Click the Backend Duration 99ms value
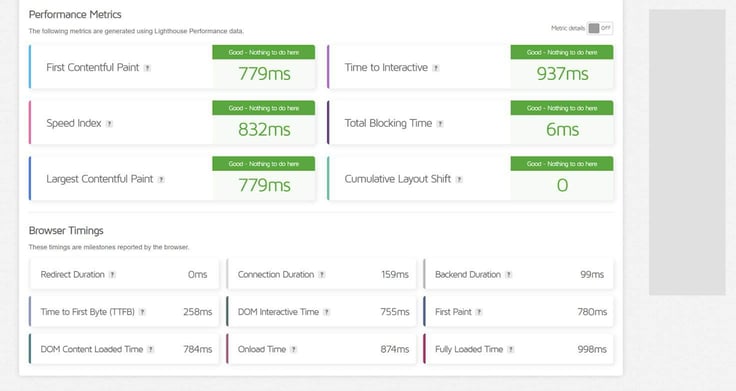The height and width of the screenshot is (391, 736). point(592,275)
